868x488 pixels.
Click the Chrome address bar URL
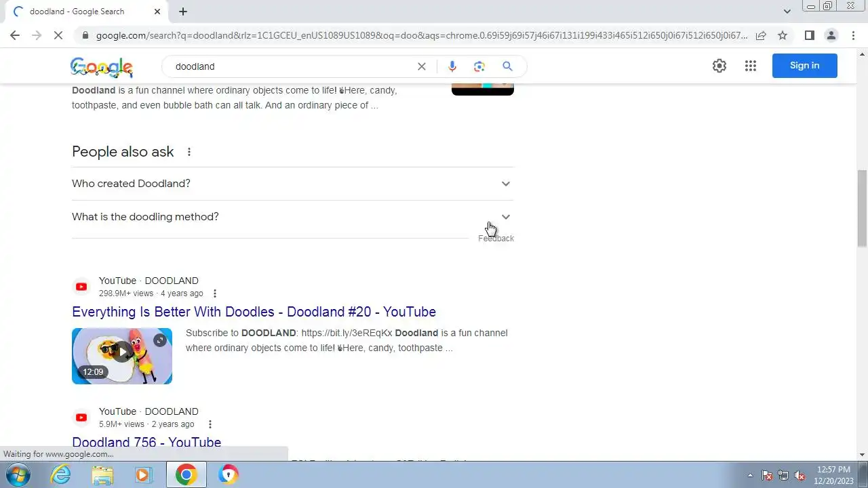[x=422, y=35]
